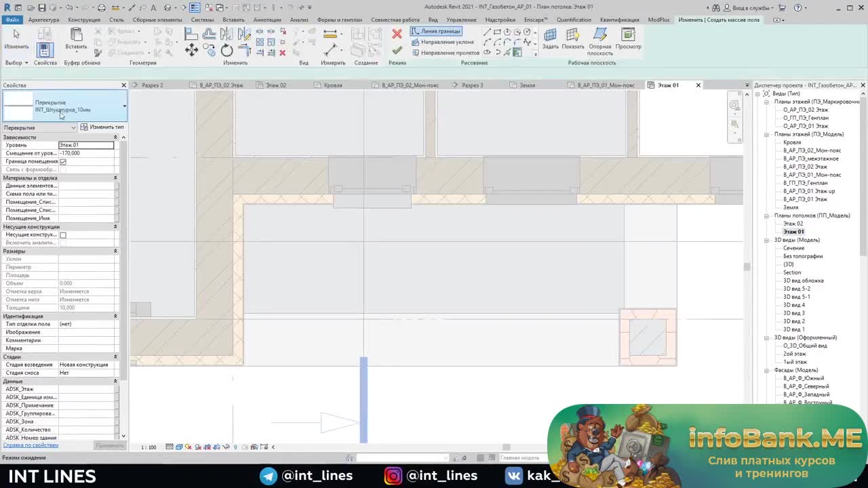Select the Move tool in the Modify panel

191,49
